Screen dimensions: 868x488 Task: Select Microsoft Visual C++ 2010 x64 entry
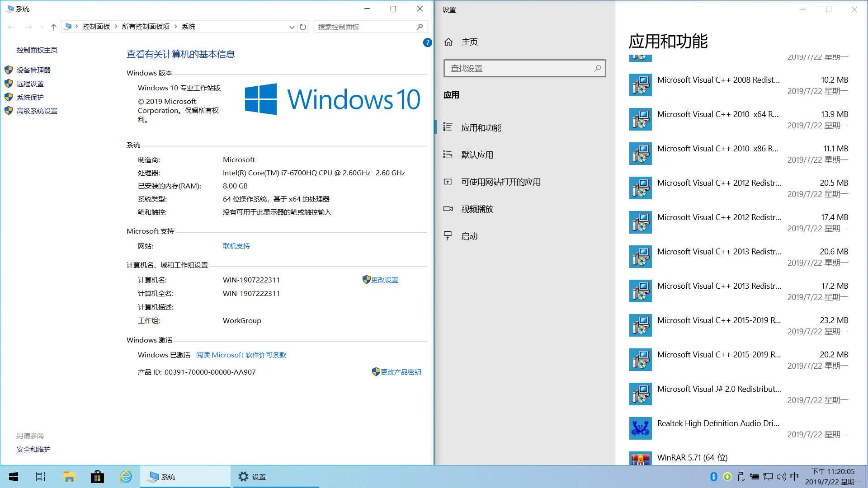pos(739,119)
